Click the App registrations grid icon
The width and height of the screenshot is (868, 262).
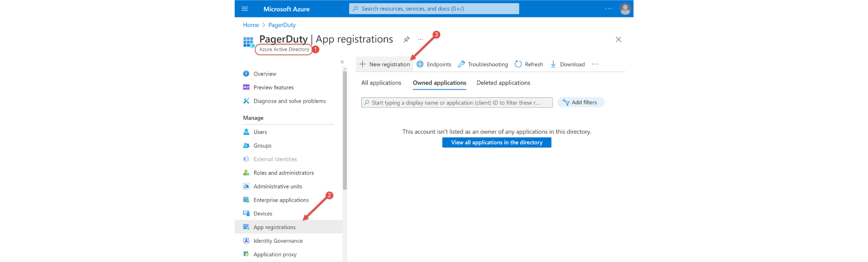pos(246,227)
